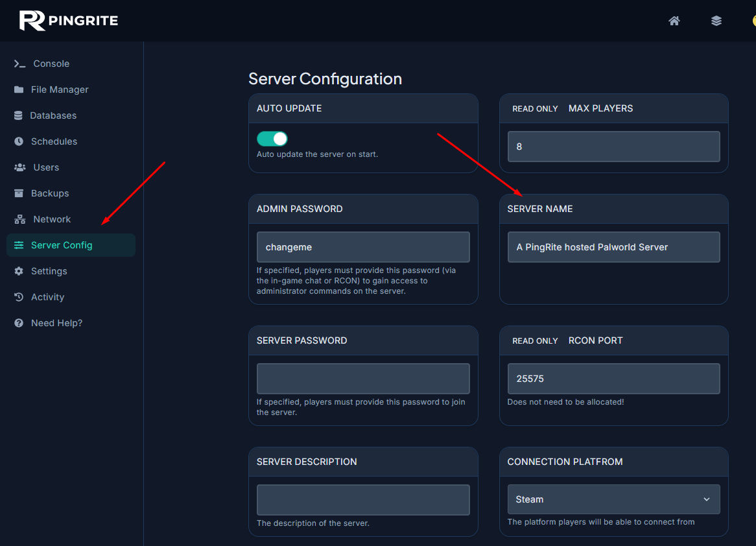
Task: Click the Settings gear icon in sidebar
Action: point(19,271)
